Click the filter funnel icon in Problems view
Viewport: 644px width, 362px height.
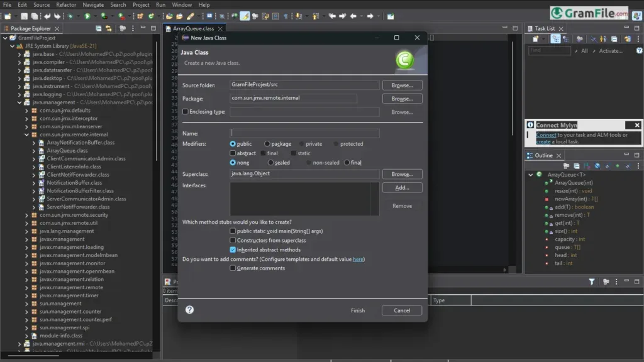click(592, 282)
